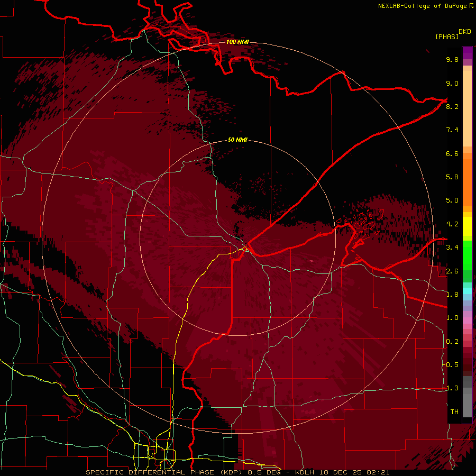Click the TH legend label
Image resolution: width=476 pixels, height=476 pixels.
click(x=454, y=412)
